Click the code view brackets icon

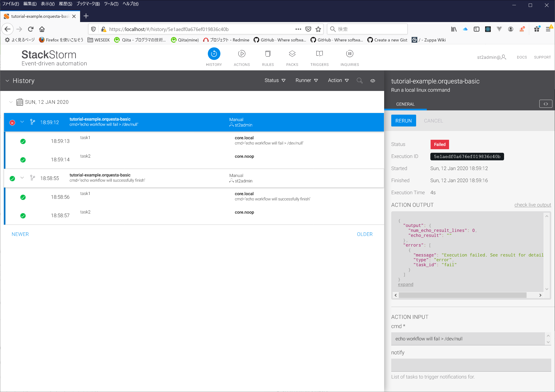click(x=546, y=104)
